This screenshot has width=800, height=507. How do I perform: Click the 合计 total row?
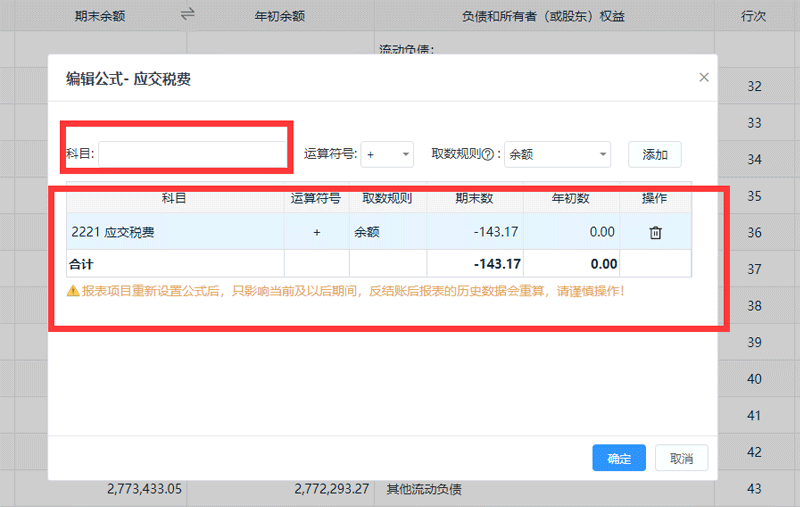[x=175, y=264]
